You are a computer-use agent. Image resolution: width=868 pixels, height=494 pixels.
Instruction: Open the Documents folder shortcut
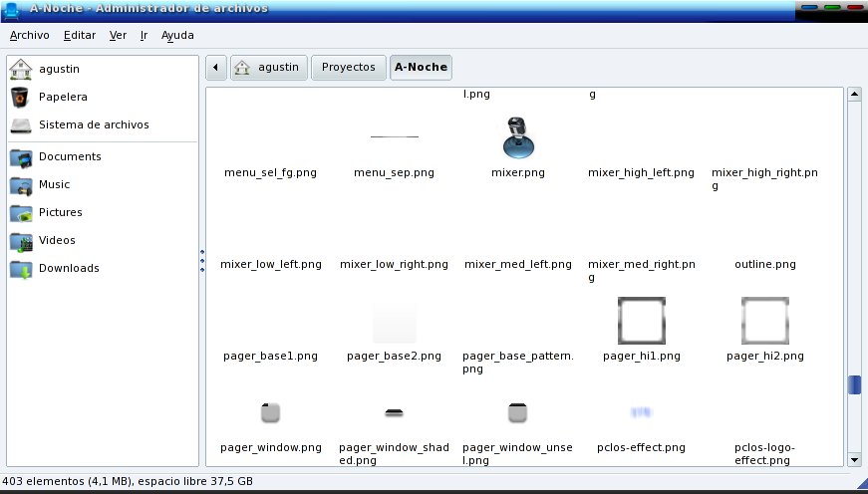(69, 157)
